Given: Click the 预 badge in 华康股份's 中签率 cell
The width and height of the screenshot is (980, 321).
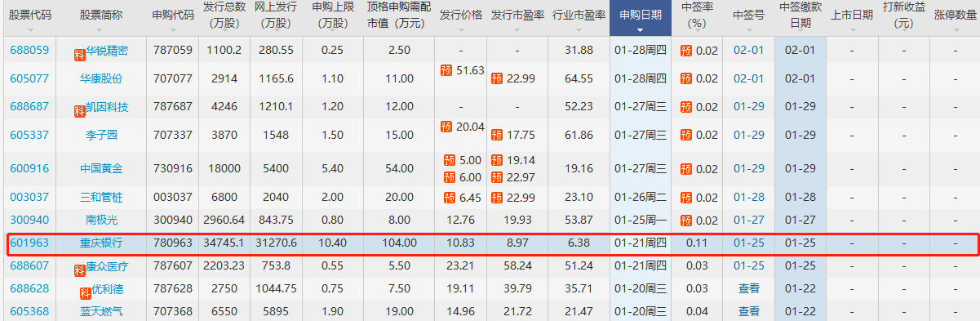Looking at the screenshot, I should pos(685,79).
